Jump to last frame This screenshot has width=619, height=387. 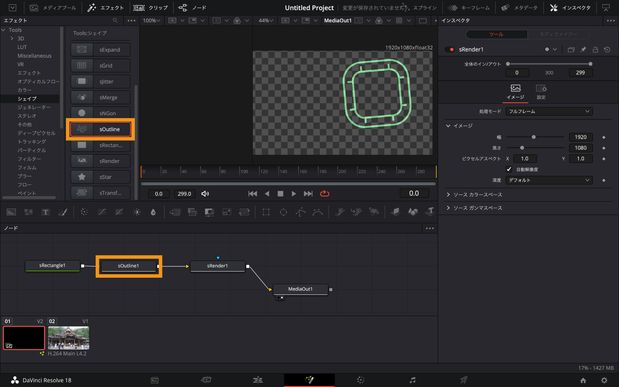click(308, 194)
